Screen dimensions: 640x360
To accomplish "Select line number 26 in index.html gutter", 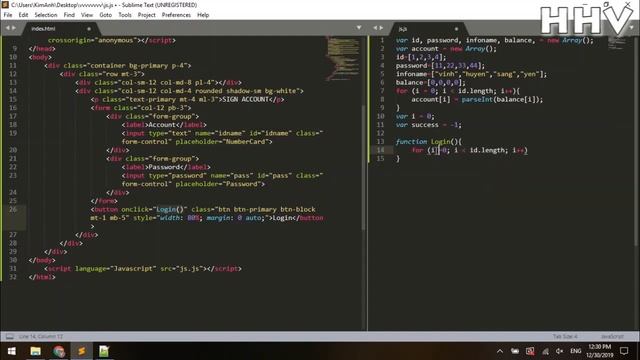I will [13, 209].
